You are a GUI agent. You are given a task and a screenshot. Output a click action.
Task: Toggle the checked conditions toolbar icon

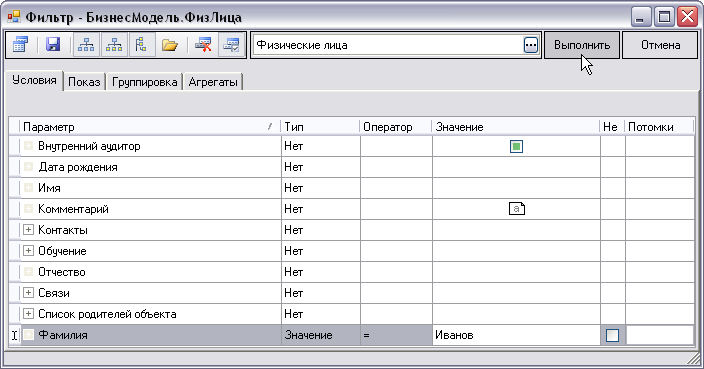(x=232, y=45)
